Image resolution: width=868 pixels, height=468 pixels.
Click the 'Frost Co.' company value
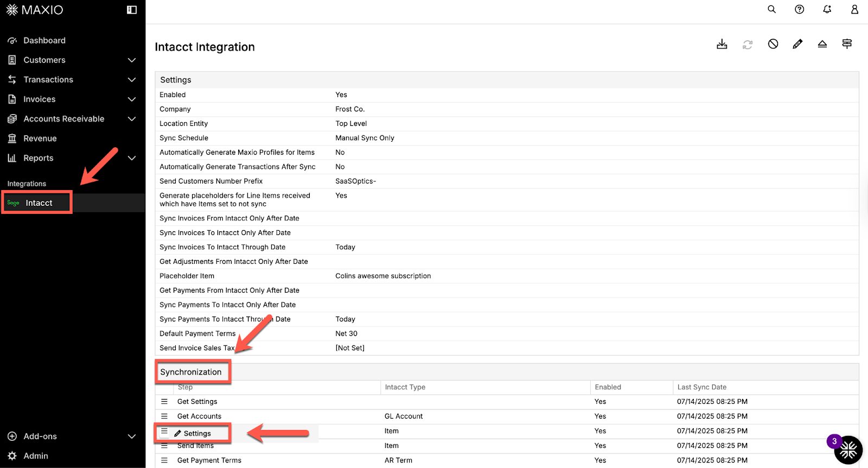[350, 109]
